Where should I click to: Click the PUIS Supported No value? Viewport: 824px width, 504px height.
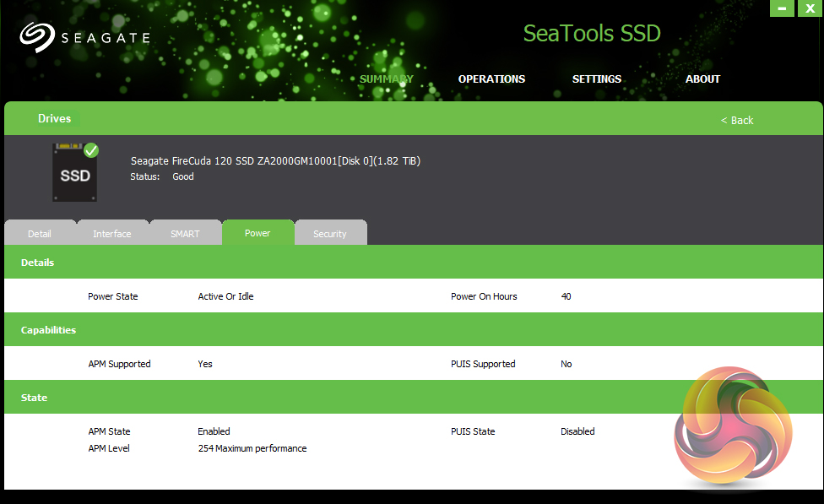(566, 364)
